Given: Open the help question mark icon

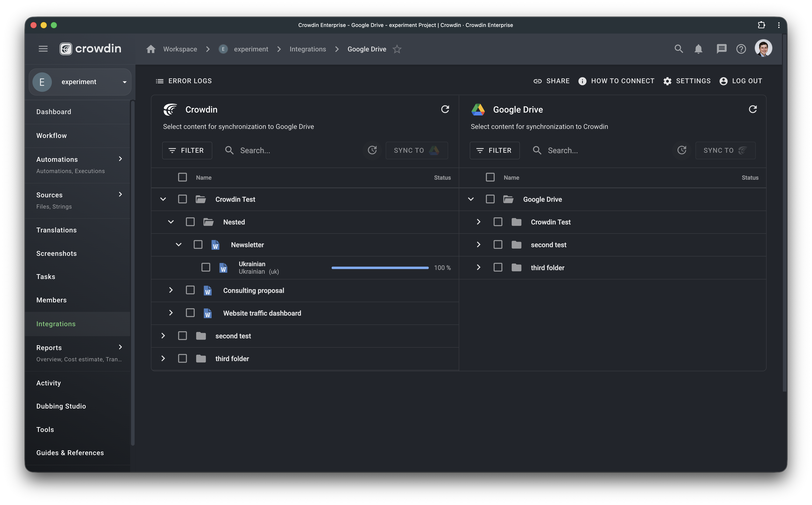Looking at the screenshot, I should 741,49.
